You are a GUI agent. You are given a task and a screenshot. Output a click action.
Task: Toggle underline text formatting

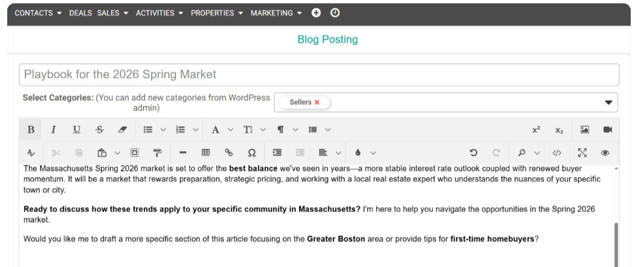pyautogui.click(x=76, y=129)
